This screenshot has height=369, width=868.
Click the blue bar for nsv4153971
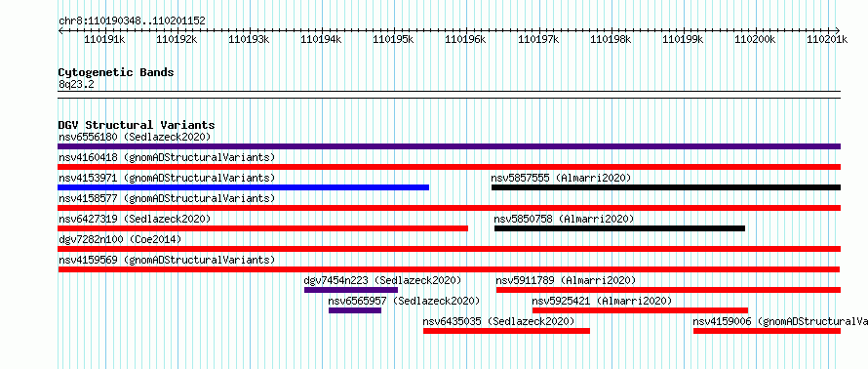(x=243, y=187)
